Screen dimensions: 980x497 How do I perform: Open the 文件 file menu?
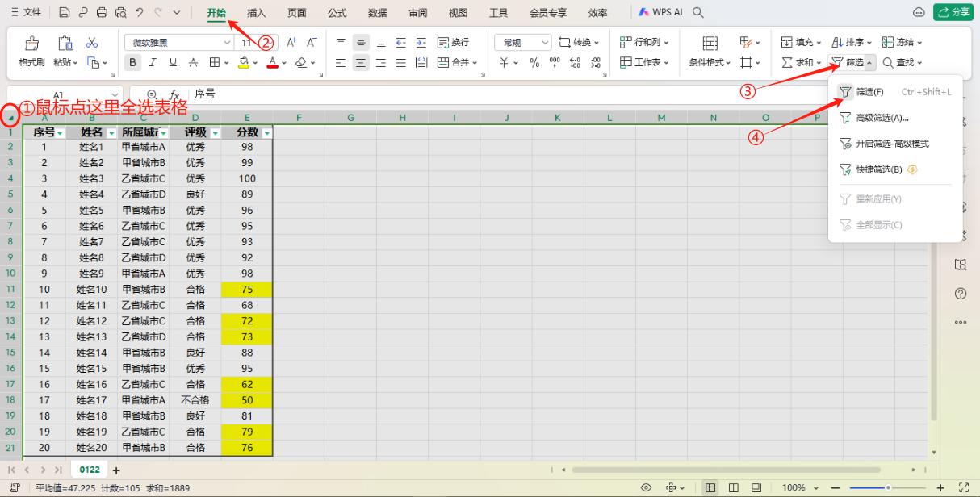pyautogui.click(x=26, y=13)
